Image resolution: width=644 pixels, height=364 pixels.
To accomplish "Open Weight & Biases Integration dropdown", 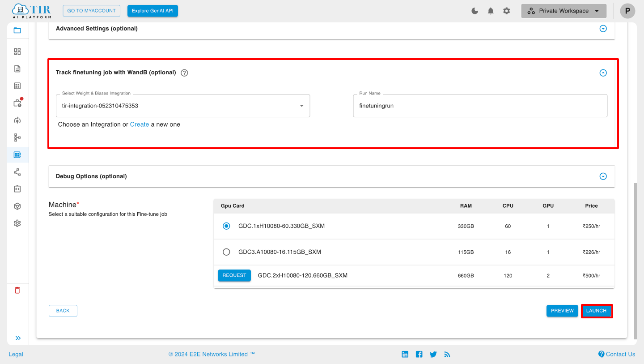I will coord(183,106).
